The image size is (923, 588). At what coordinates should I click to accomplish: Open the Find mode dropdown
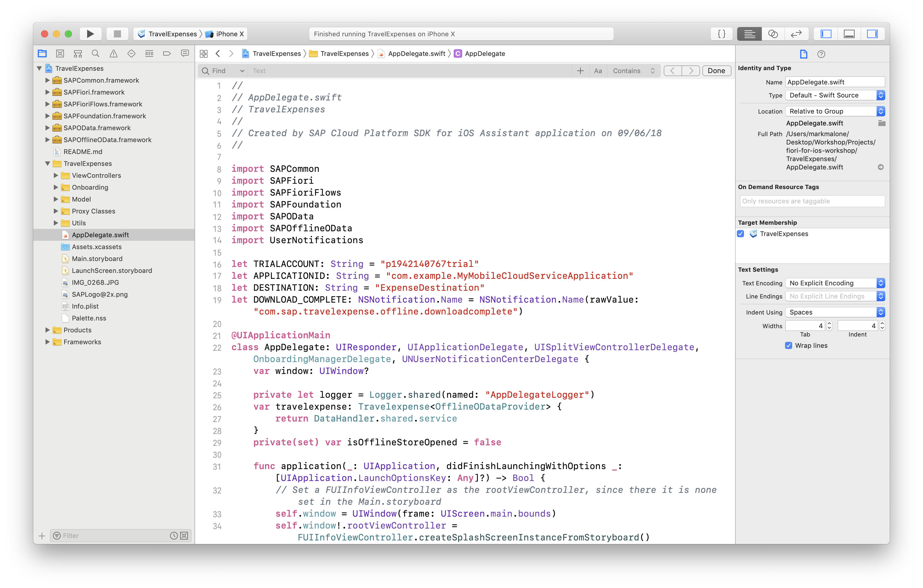click(223, 71)
